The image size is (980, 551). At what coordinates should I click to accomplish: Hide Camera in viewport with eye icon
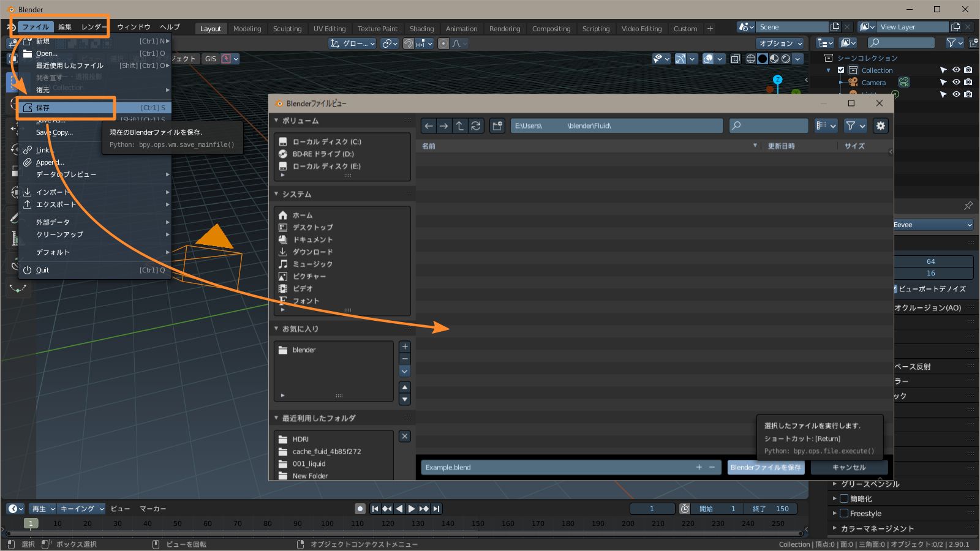click(x=956, y=83)
